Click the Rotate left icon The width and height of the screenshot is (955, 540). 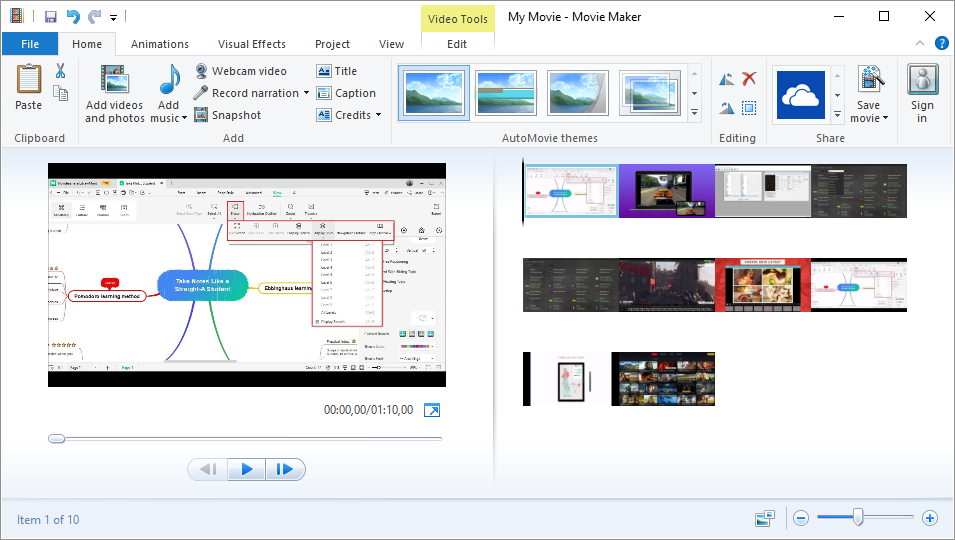[726, 79]
